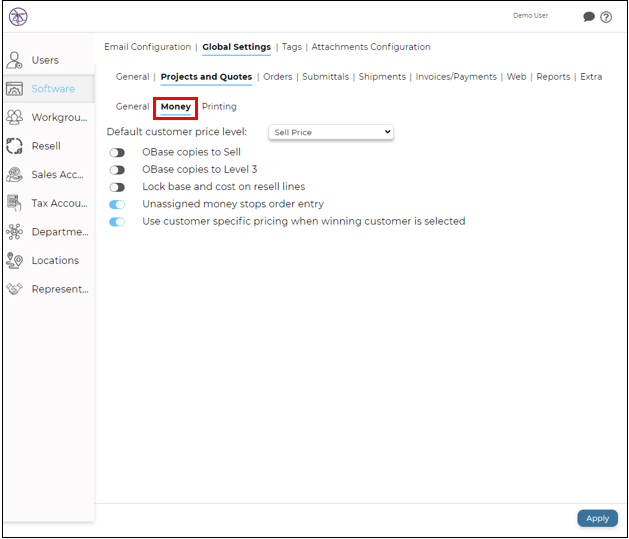Image resolution: width=629 pixels, height=539 pixels.
Task: Open Locations label in the sidebar
Action: click(55, 261)
